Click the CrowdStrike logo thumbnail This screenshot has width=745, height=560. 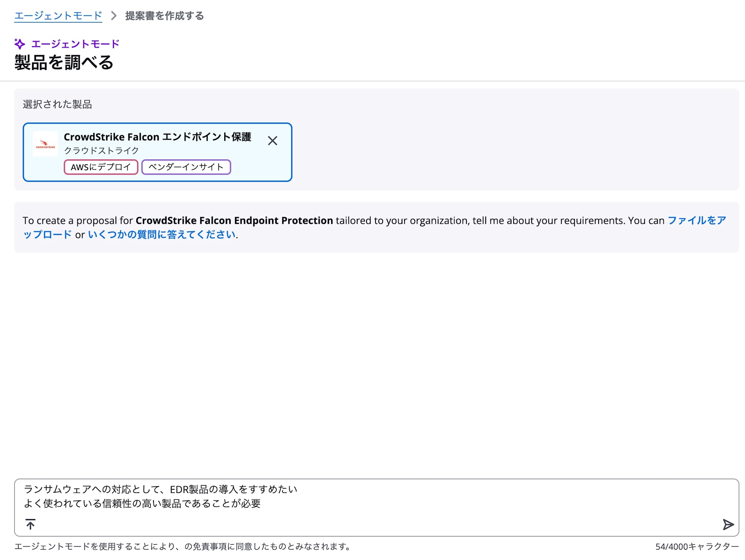point(45,144)
